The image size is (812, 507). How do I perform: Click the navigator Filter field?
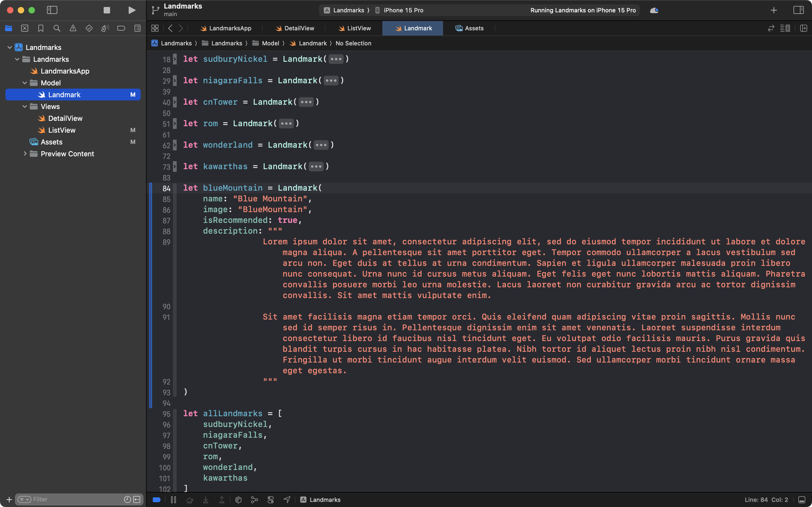point(67,499)
